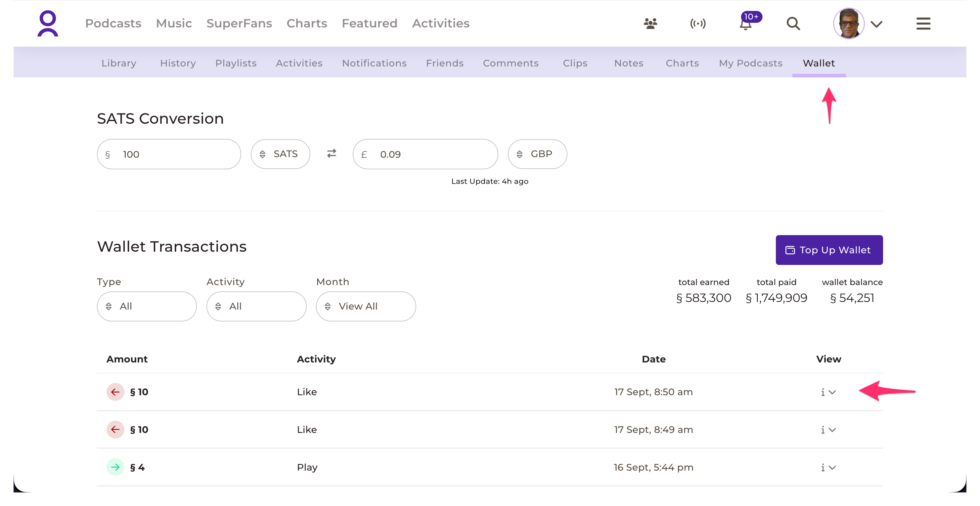Screen dimensions: 980x506
Task: Open the SATS currency selector
Action: tap(280, 154)
